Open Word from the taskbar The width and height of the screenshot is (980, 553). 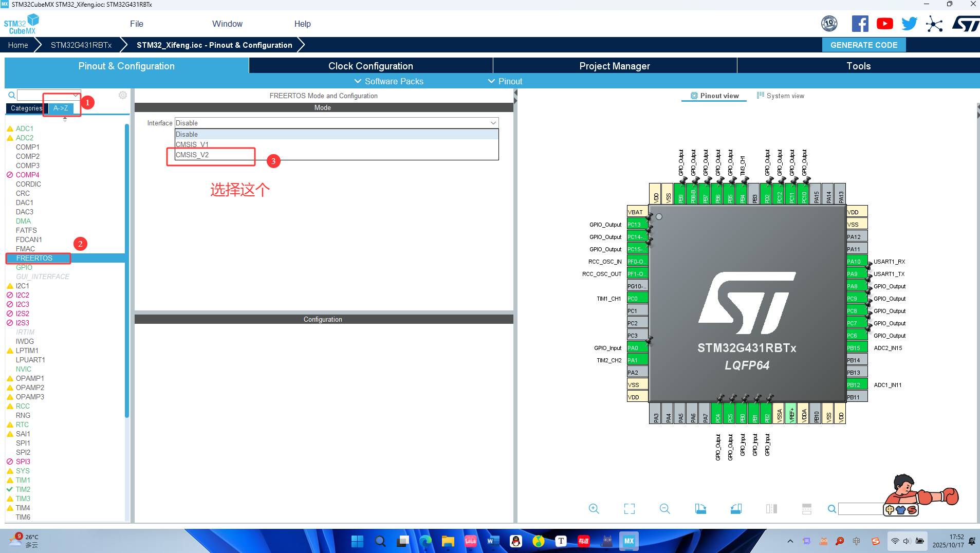click(x=493, y=541)
